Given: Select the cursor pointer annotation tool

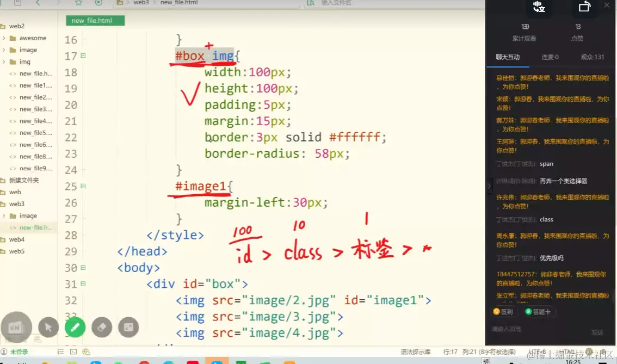Looking at the screenshot, I should [48, 327].
